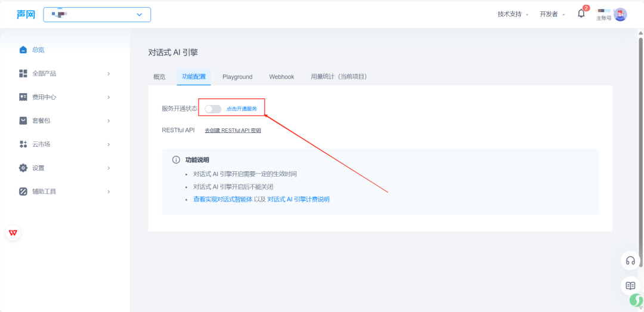This screenshot has height=312, width=644.
Task: Click the user avatar
Action: 620,14
